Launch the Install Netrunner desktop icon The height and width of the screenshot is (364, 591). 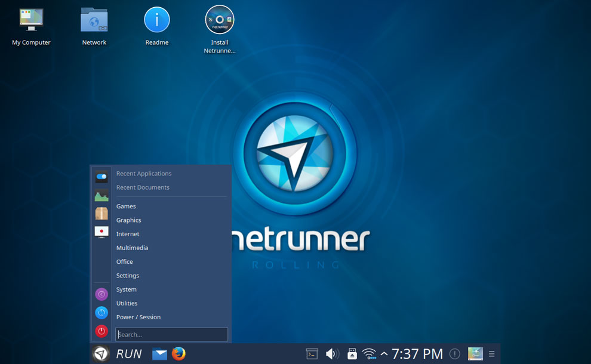220,20
